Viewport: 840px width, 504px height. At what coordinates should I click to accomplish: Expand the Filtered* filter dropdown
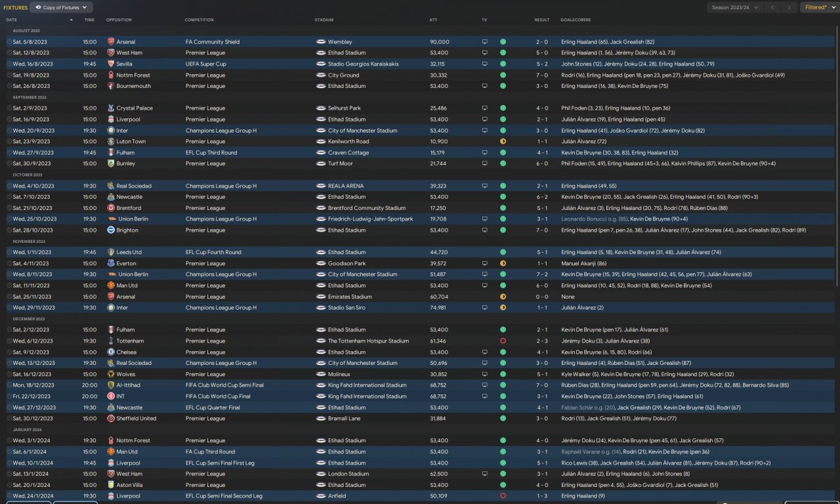[x=820, y=7]
